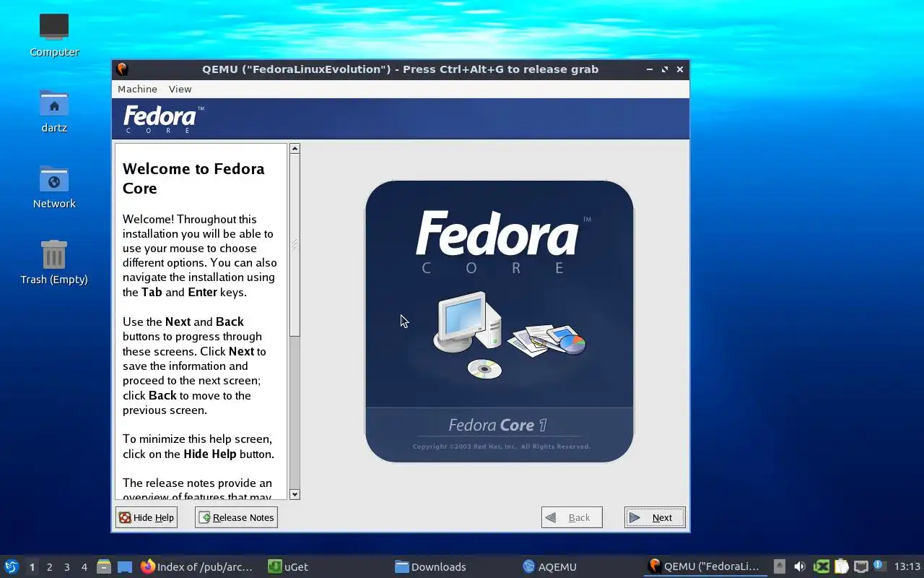Screen dimensions: 924x578
Task: Open the Release Notes
Action: (236, 517)
